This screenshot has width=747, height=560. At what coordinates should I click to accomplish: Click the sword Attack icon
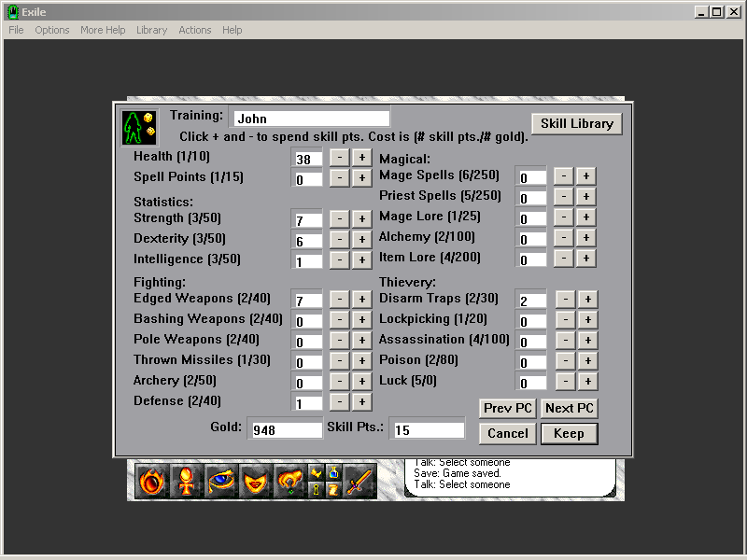pyautogui.click(x=360, y=481)
